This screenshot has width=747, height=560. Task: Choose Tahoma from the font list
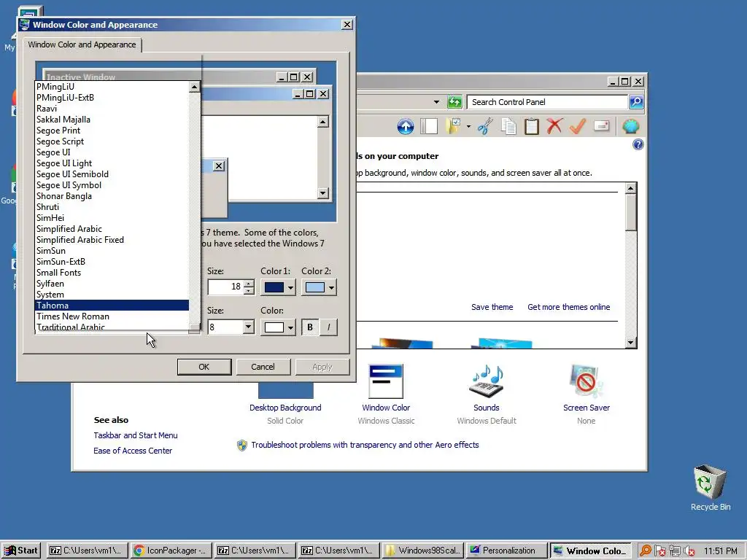tap(112, 306)
